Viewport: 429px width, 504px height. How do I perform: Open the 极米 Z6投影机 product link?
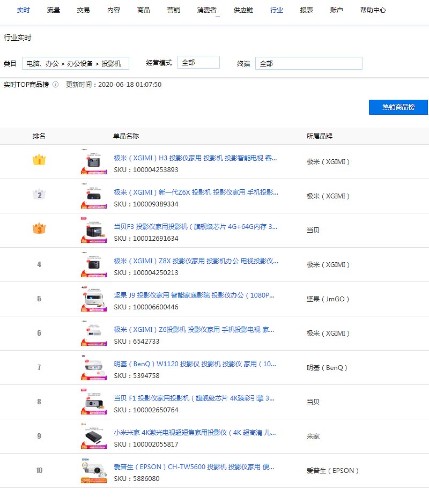(x=194, y=329)
